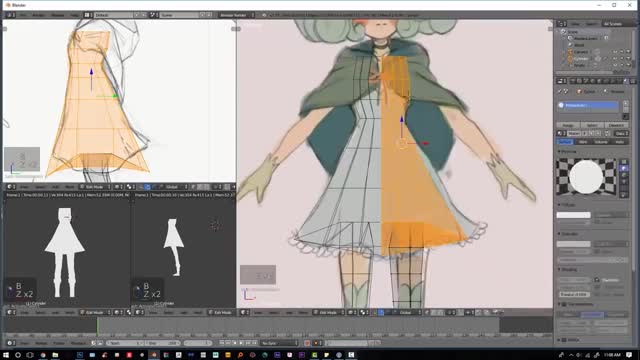
Task: Open the Help menu in top bar
Action: 74,15
